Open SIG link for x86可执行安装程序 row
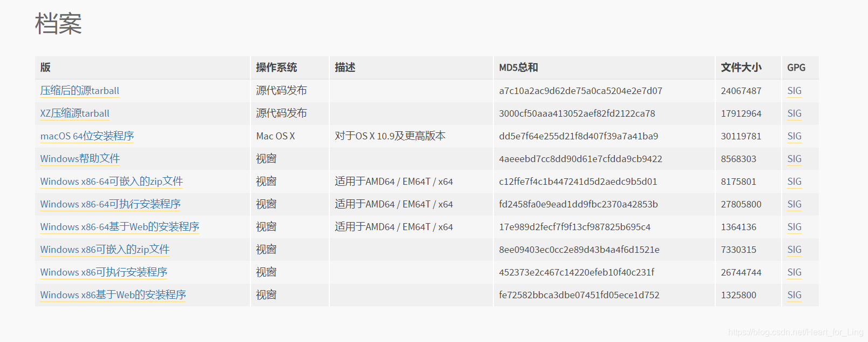 point(795,272)
